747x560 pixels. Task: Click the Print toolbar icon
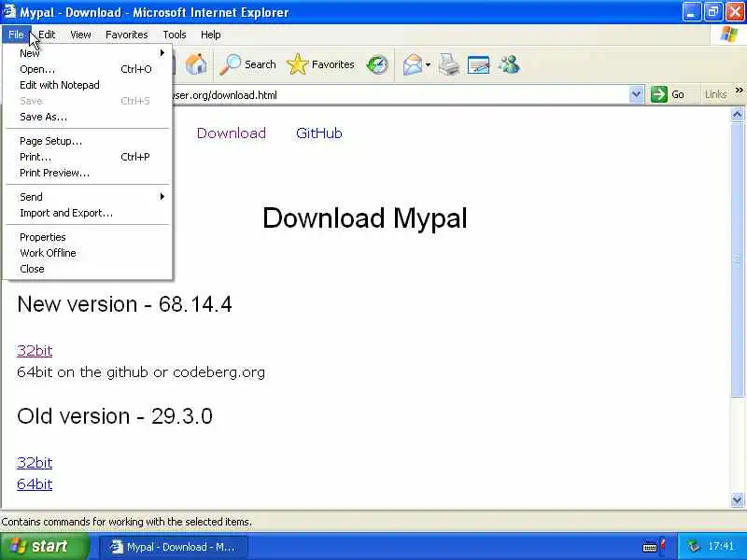(x=449, y=64)
